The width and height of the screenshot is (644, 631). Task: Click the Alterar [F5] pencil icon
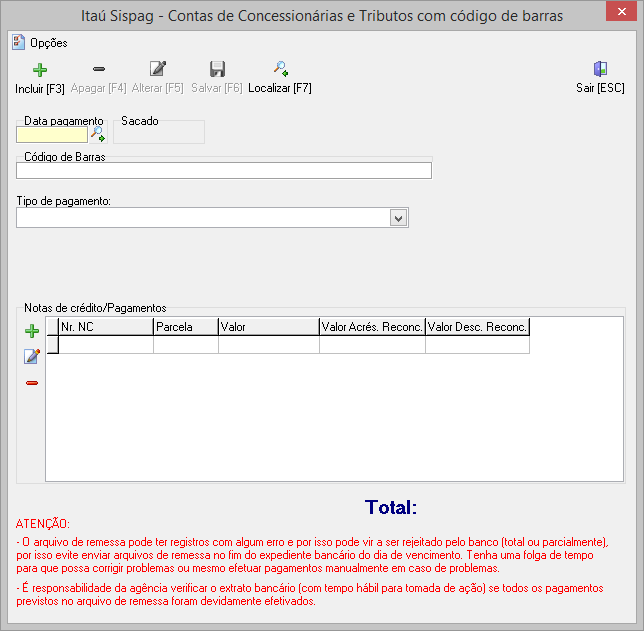tap(158, 69)
